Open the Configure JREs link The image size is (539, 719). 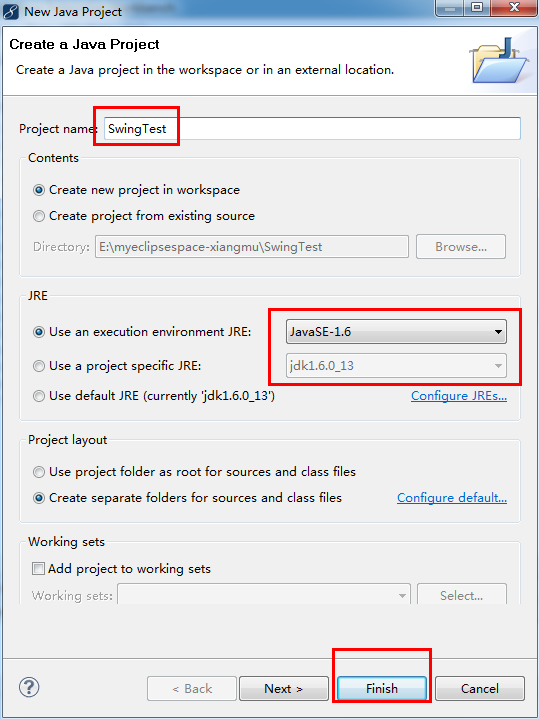click(459, 396)
